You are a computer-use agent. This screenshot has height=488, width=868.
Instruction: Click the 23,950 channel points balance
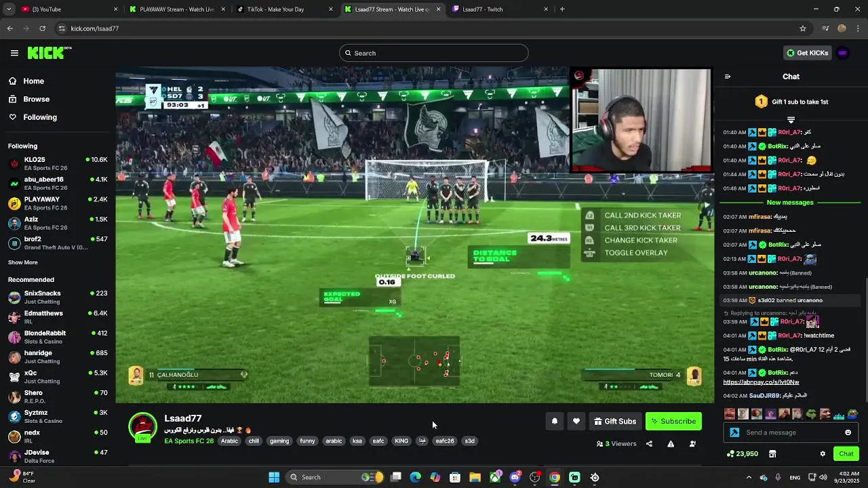pos(742,454)
